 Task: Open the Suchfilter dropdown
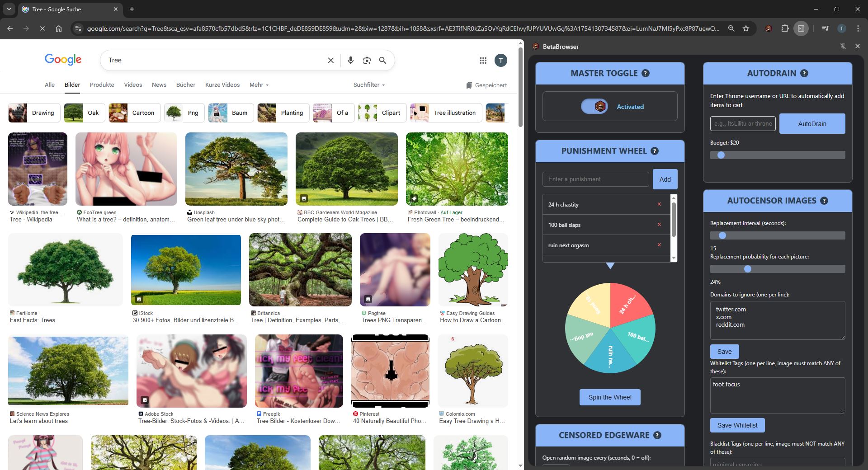click(369, 85)
